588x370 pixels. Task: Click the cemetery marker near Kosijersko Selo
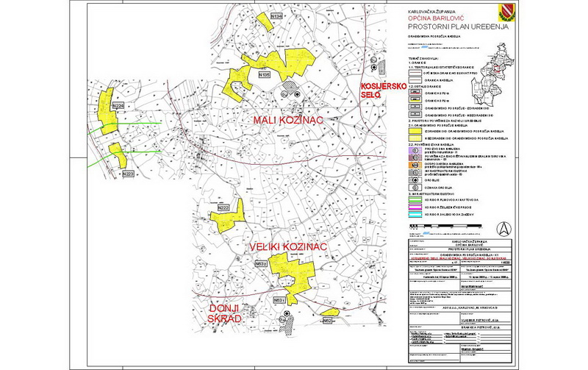coord(374,67)
